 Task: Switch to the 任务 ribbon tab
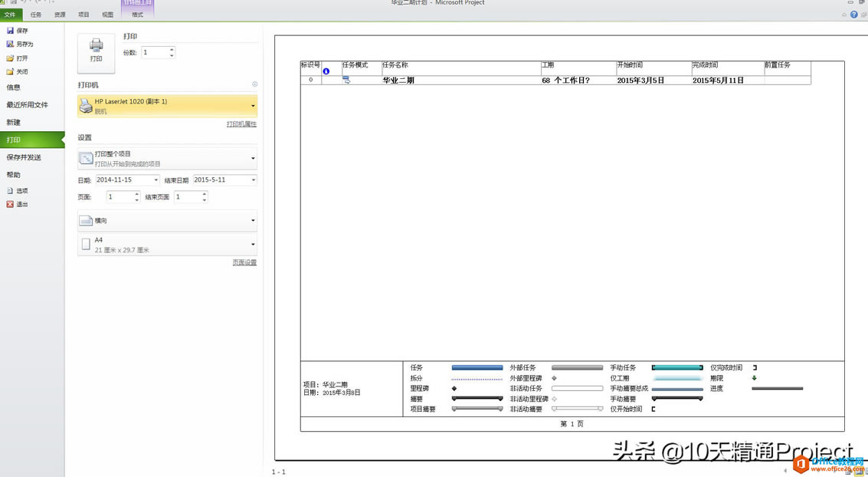(x=35, y=13)
